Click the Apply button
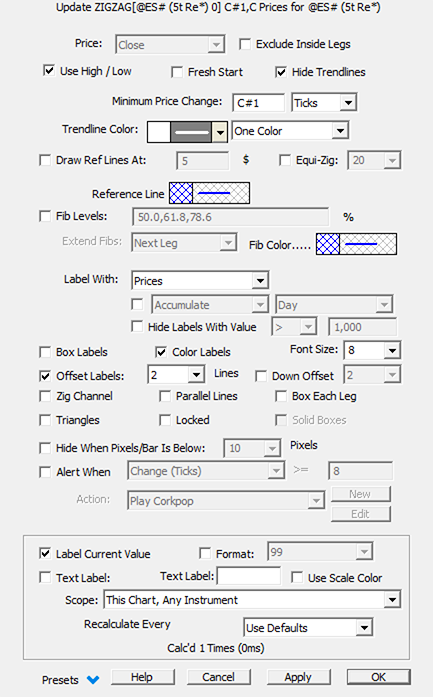Screen dimensions: 433x697 pyautogui.click(x=298, y=677)
